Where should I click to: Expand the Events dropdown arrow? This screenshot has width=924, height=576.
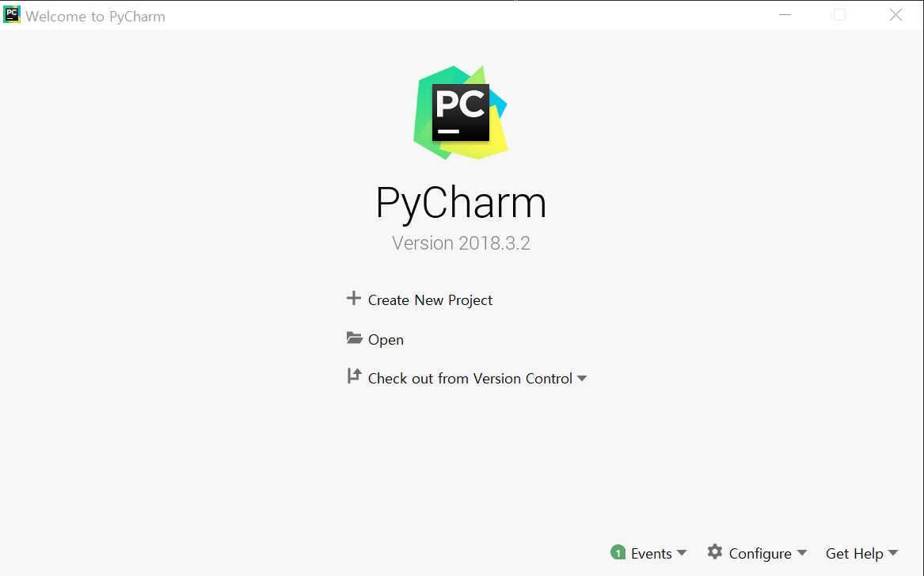pyautogui.click(x=682, y=553)
